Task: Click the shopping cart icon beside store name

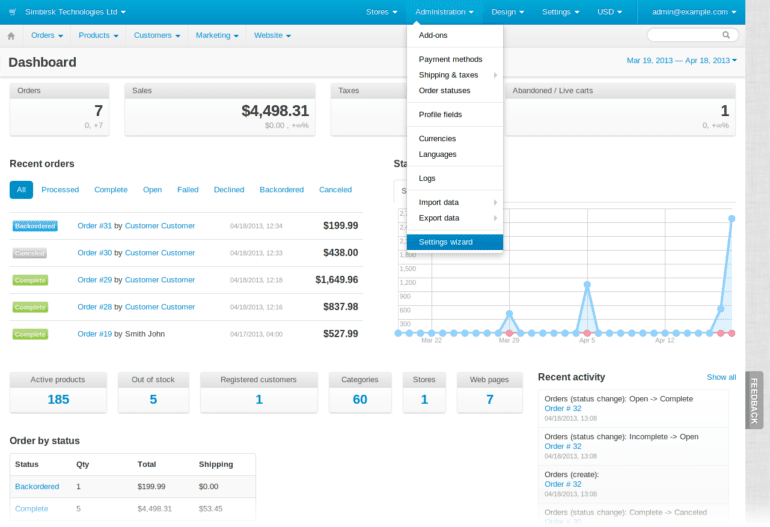Action: (13, 12)
